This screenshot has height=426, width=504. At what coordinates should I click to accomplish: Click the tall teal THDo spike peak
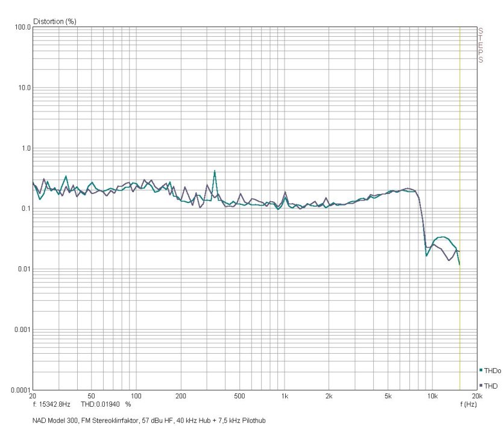(215, 171)
